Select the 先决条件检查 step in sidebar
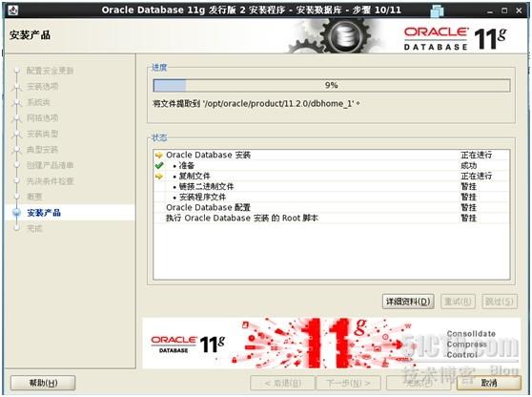 [50, 181]
